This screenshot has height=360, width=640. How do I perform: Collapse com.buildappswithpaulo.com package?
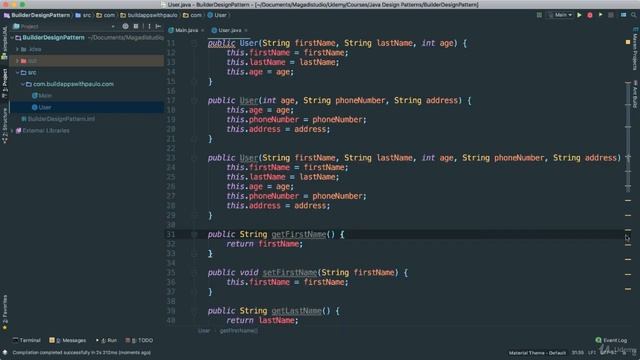point(23,84)
